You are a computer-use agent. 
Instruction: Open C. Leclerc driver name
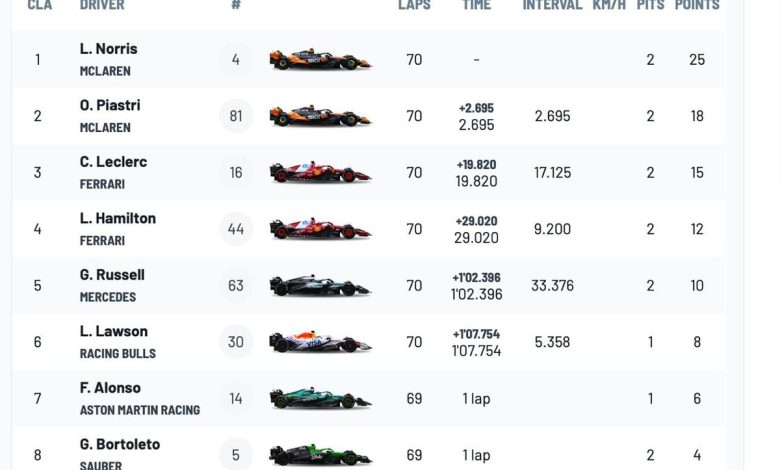(113, 162)
